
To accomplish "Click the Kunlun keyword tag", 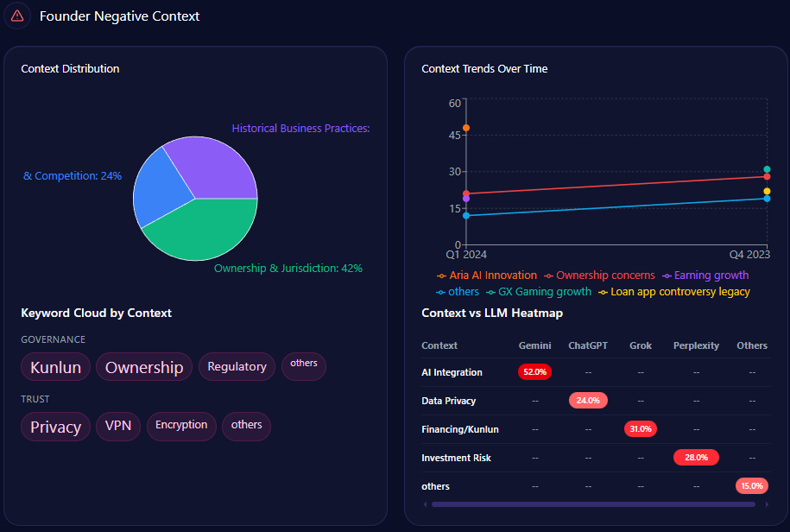I will click(55, 367).
